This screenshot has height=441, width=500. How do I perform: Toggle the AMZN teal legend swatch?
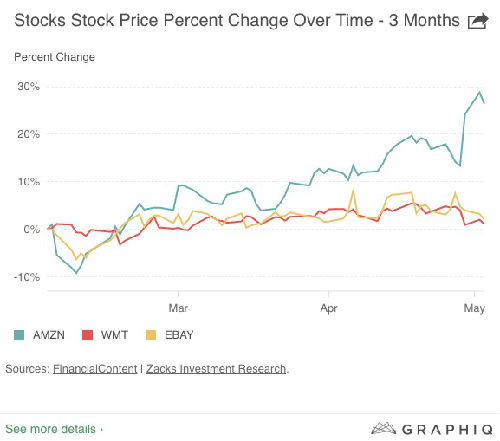point(19,335)
